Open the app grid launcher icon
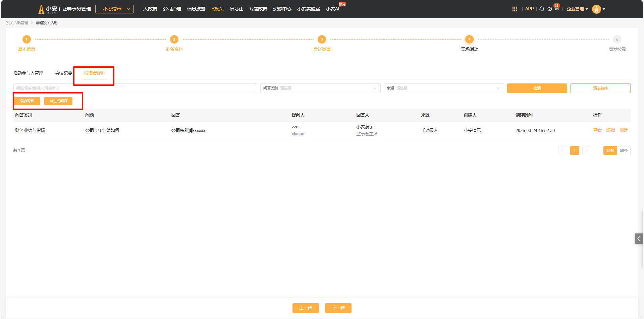Viewport: 644px width, 319px height. 515,9
